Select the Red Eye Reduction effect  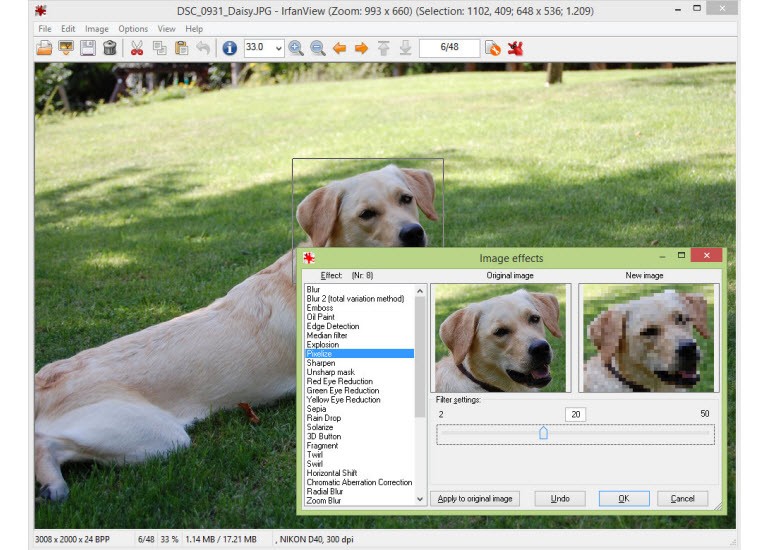340,381
